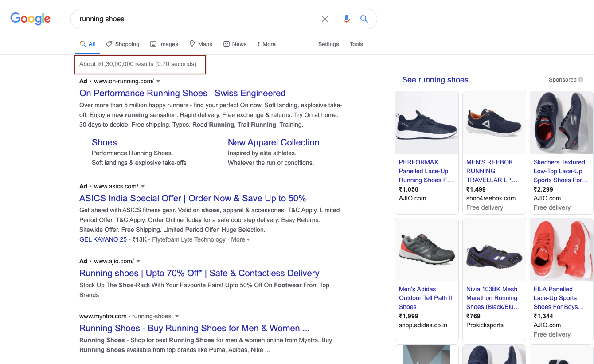Click Prokicksports seller text

[x=485, y=325]
